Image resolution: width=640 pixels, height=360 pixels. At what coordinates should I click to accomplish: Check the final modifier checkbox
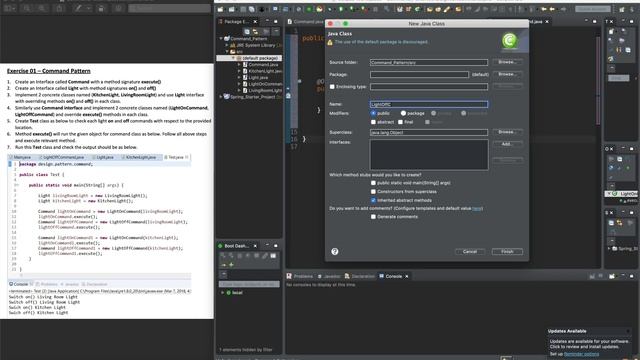(400, 122)
